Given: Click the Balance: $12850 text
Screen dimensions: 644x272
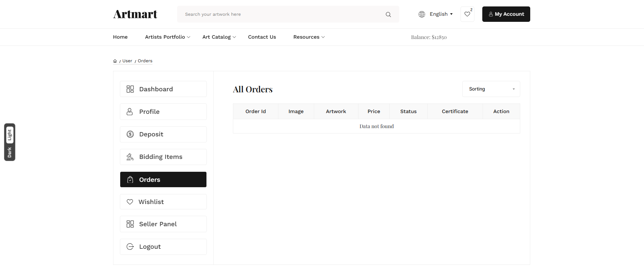Looking at the screenshot, I should tap(429, 37).
